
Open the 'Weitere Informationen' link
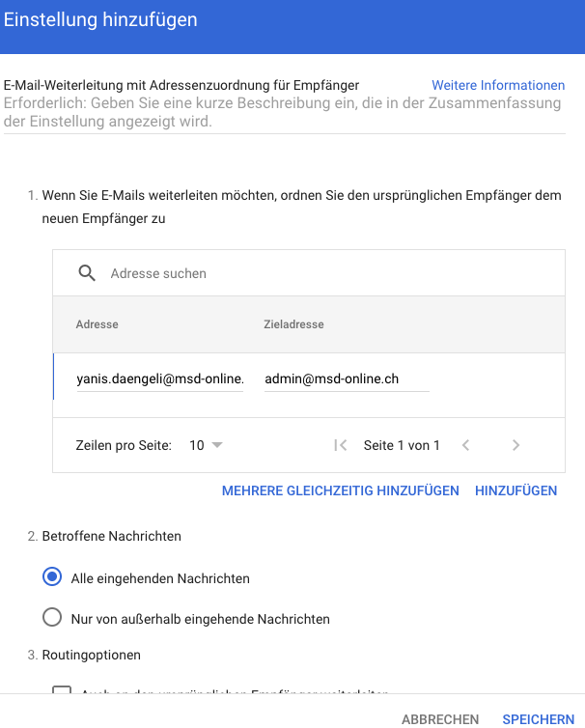(x=498, y=85)
